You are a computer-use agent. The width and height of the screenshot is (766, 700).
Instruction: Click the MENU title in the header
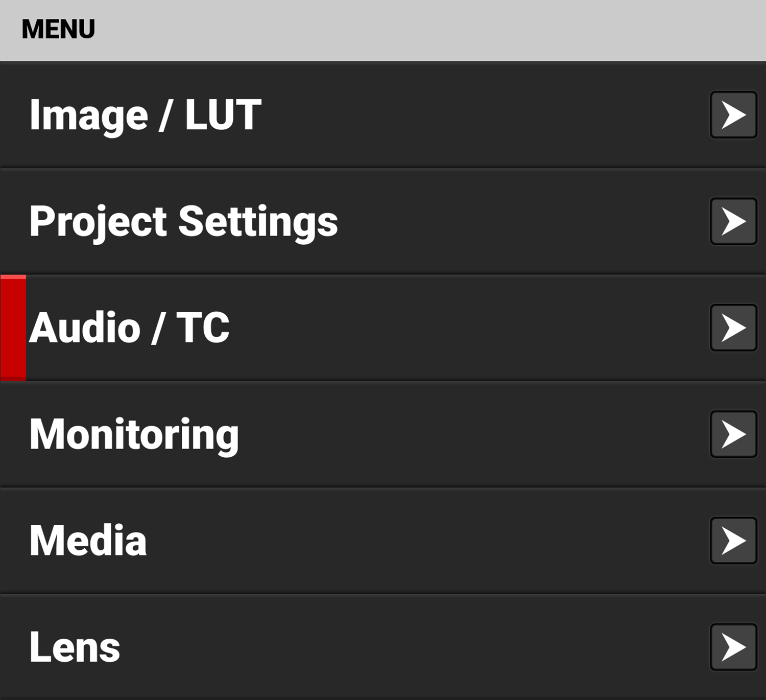58,29
